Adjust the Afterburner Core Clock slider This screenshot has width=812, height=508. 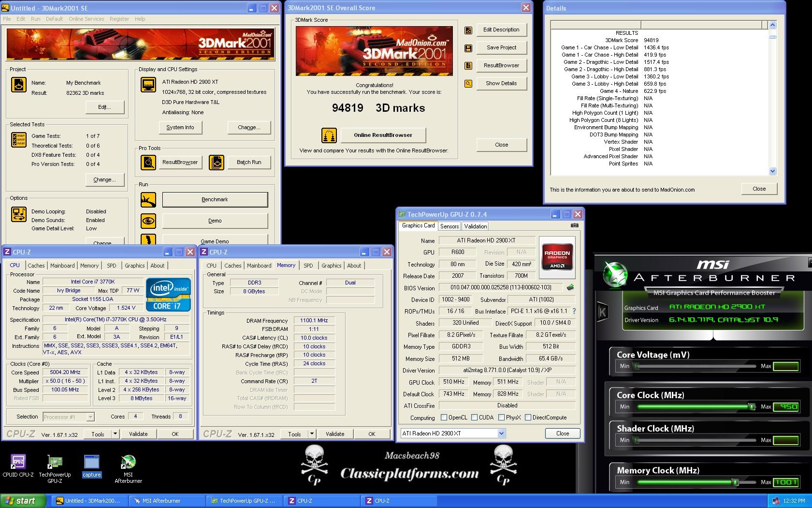[752, 406]
